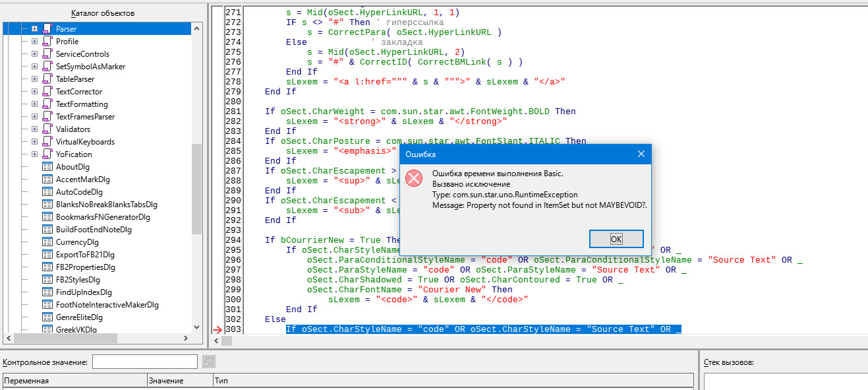Click the TextFormatting module icon

47,104
